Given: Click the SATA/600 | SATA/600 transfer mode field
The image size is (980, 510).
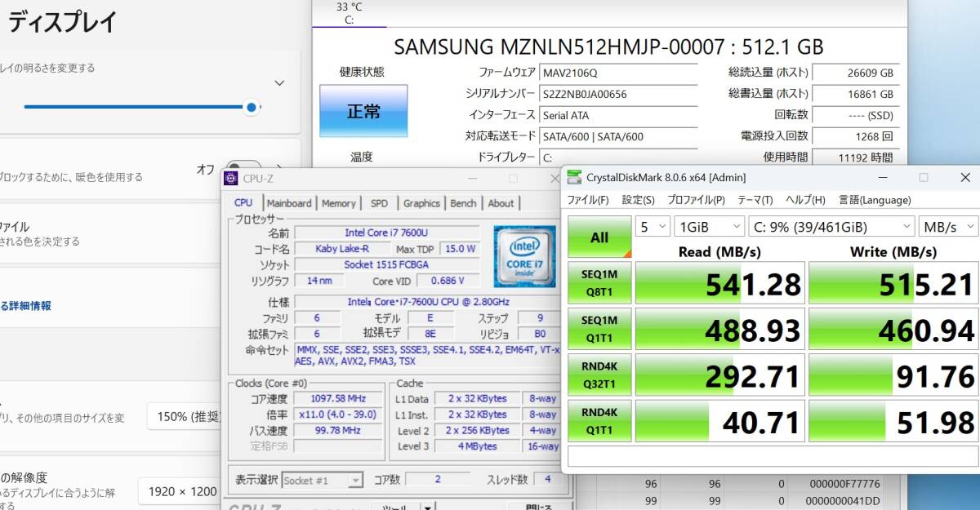Looking at the screenshot, I should (618, 136).
